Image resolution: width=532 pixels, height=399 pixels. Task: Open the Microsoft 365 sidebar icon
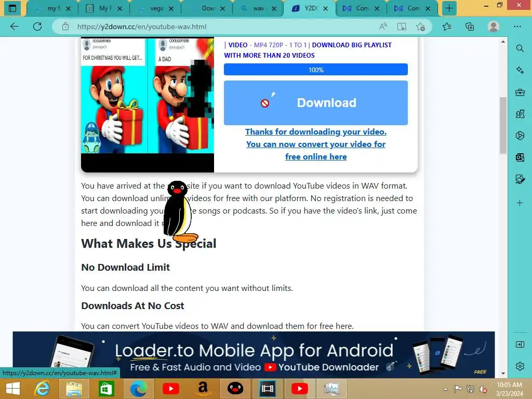(x=520, y=136)
